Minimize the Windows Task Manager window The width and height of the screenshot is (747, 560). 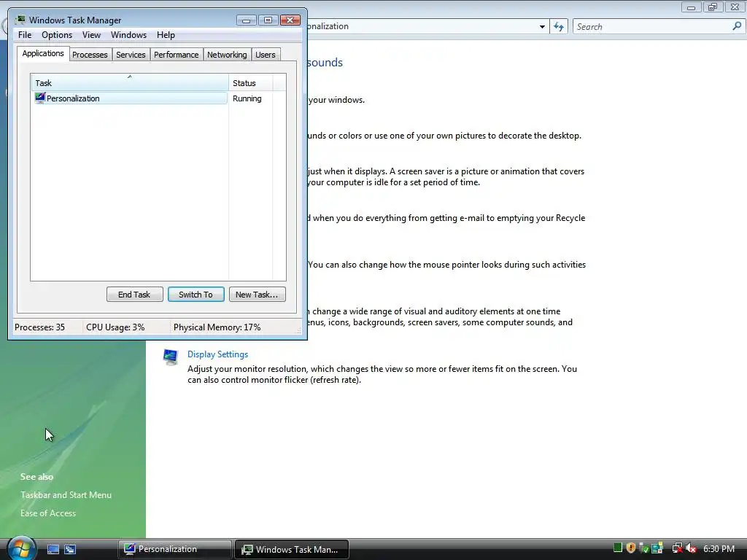click(x=247, y=20)
